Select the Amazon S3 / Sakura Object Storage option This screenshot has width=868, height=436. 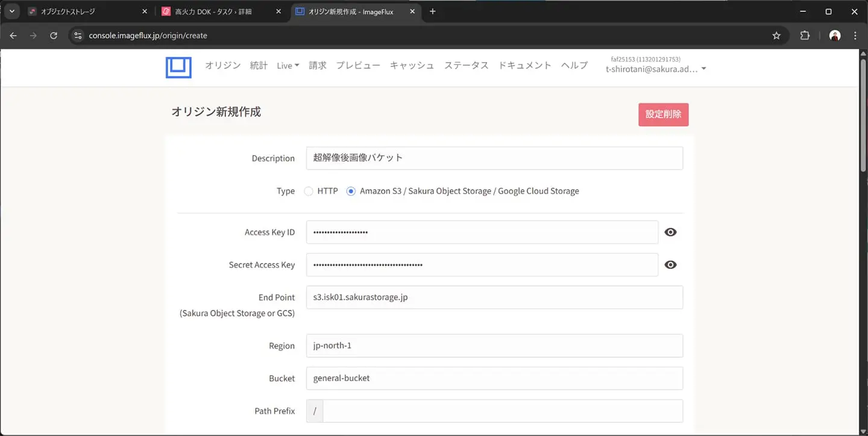[x=351, y=191]
